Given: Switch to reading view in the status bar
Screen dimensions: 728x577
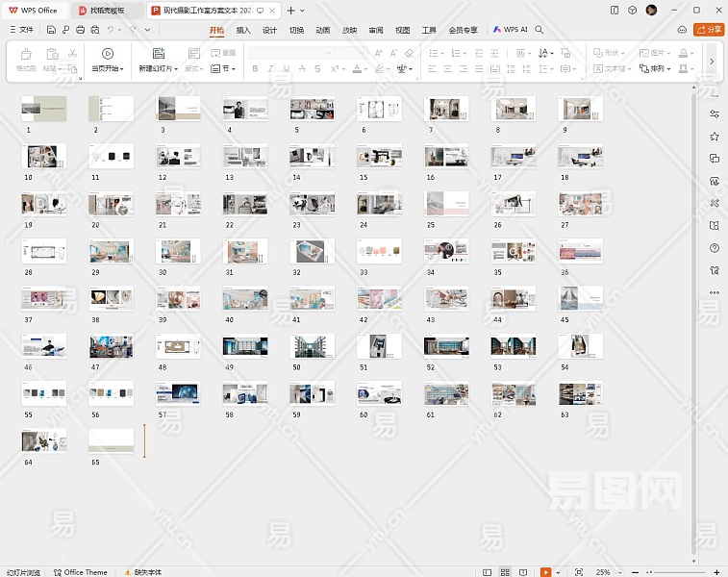Looking at the screenshot, I should pyautogui.click(x=524, y=572).
